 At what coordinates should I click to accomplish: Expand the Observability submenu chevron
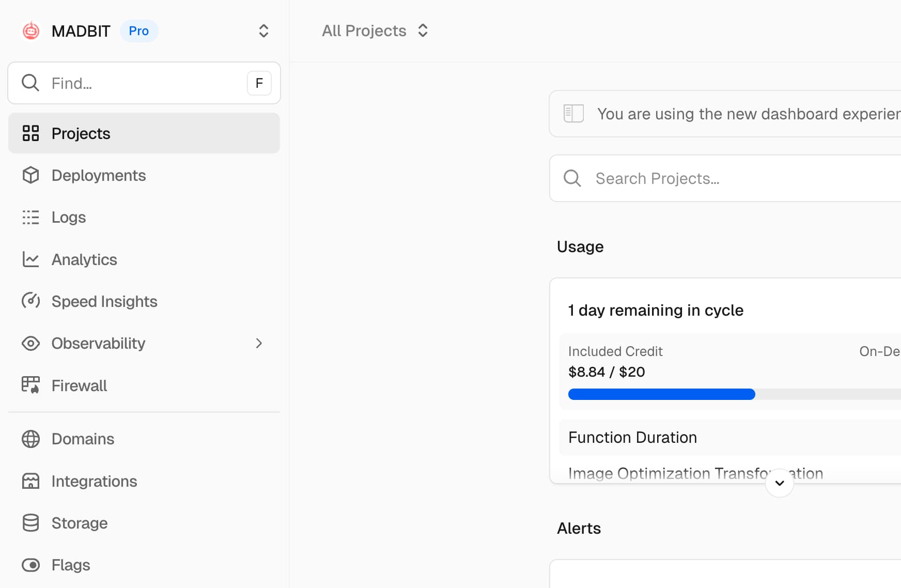pyautogui.click(x=259, y=344)
